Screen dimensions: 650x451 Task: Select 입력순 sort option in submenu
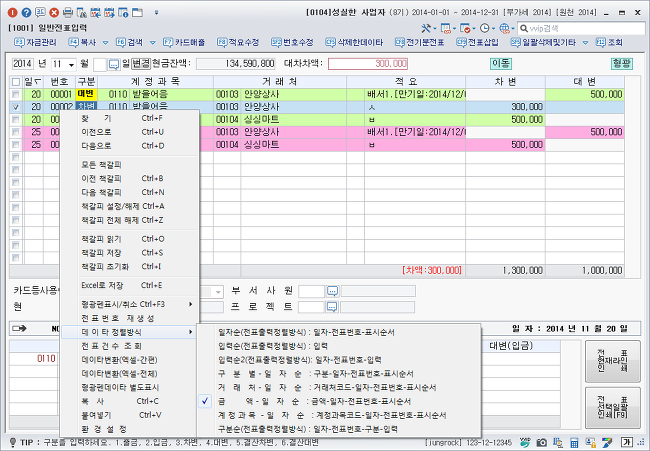click(339, 346)
